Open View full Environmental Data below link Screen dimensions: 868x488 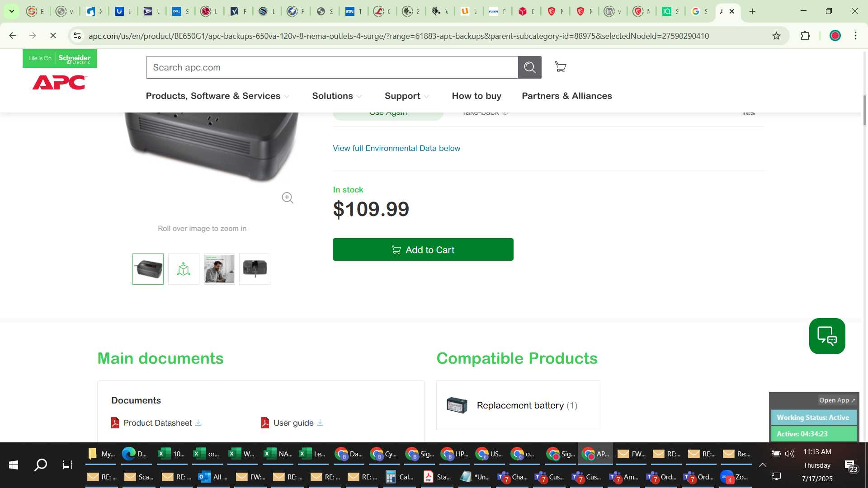396,148
